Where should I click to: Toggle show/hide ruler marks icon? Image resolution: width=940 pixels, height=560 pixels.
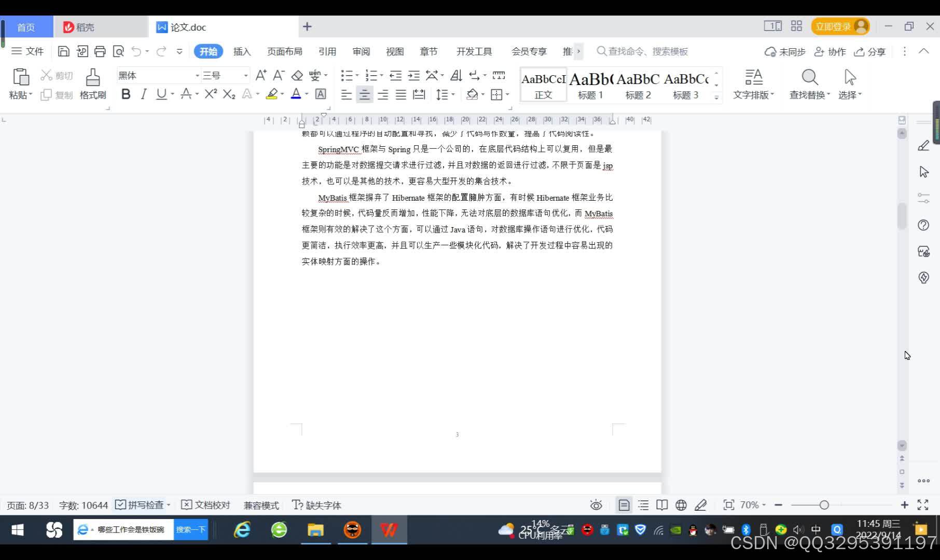(x=499, y=76)
